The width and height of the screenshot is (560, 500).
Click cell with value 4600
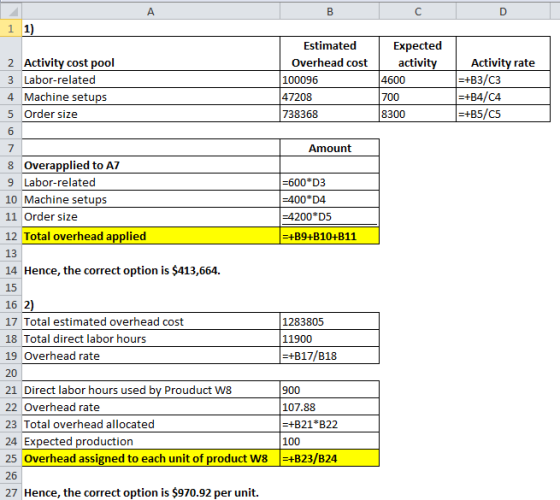click(x=418, y=79)
